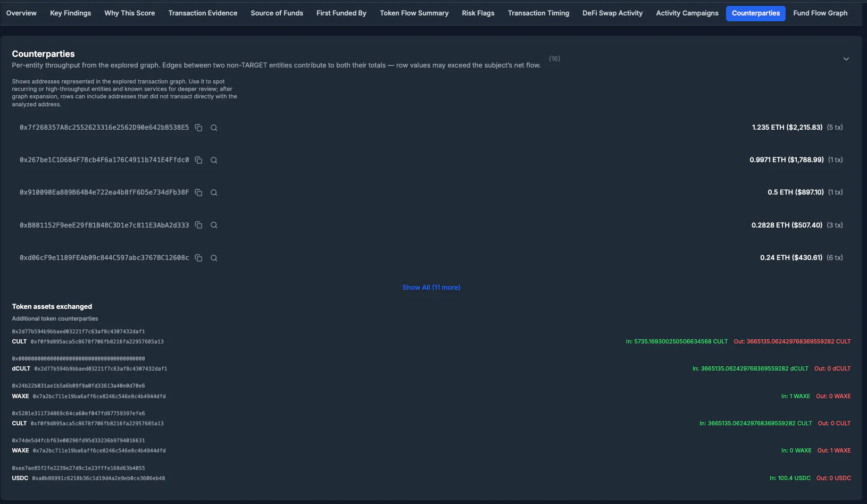Search address 0x7f268357A8c2552623316e2562D90e642bB538E5

214,128
